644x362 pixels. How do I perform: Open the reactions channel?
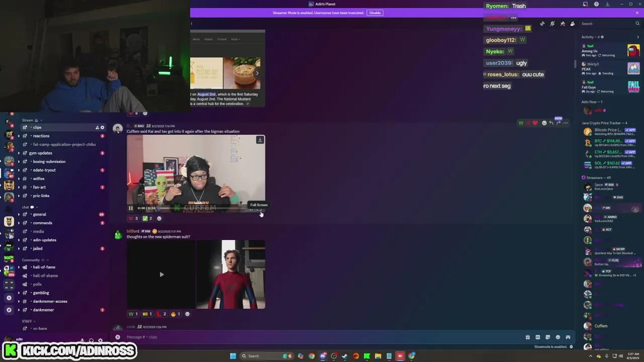[63, 136]
